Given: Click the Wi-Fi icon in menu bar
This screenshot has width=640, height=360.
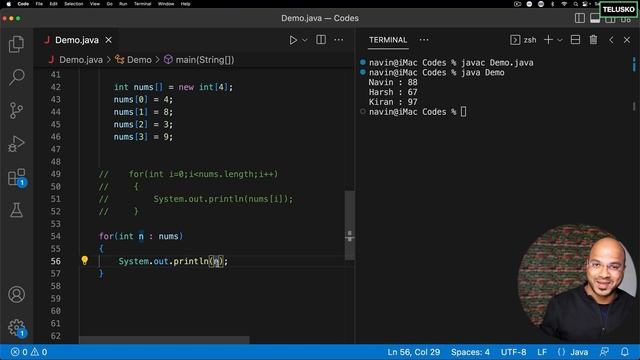Looking at the screenshot, I should pos(564,4).
